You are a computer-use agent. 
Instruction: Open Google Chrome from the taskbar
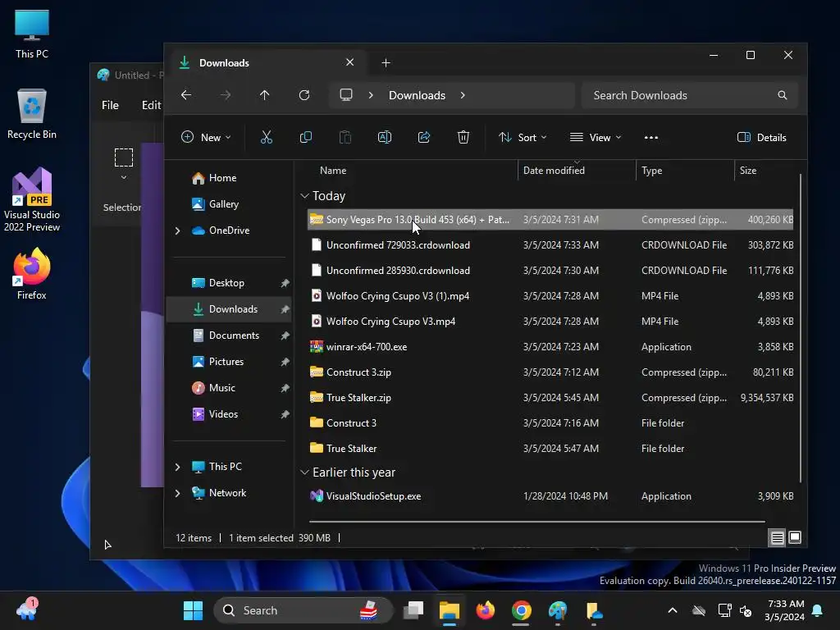521,610
